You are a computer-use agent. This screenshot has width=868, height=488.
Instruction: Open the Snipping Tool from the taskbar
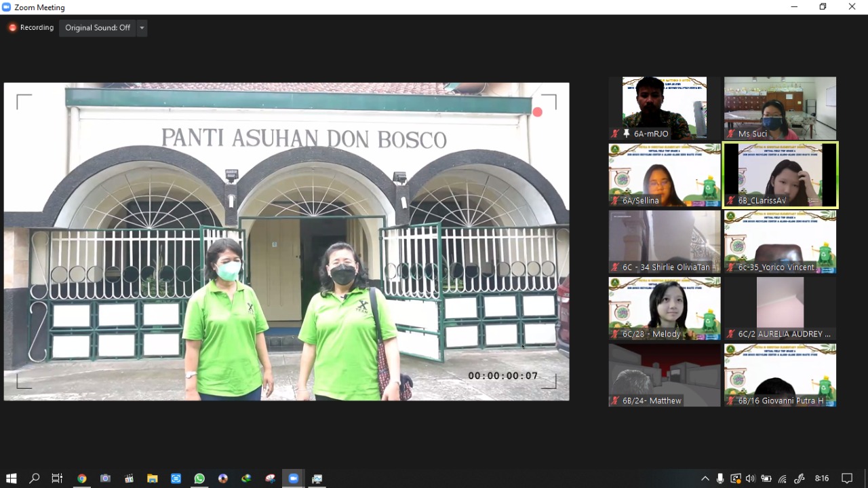click(270, 478)
